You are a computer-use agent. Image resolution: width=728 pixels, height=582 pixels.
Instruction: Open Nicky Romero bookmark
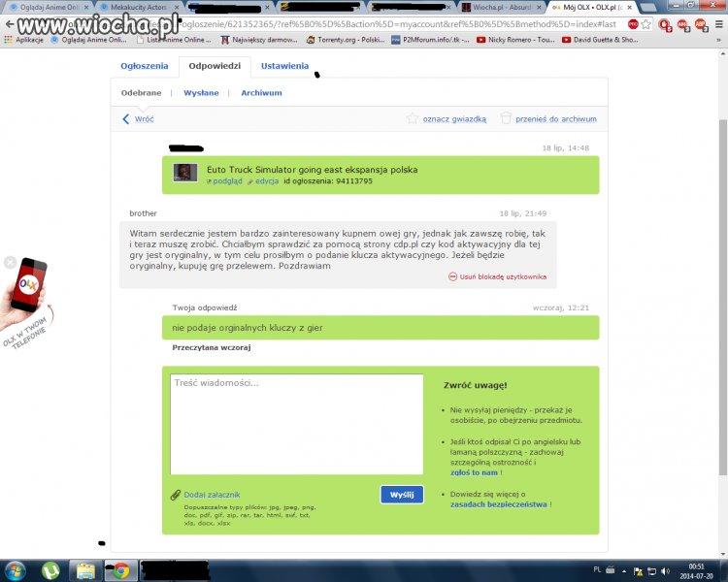515,40
